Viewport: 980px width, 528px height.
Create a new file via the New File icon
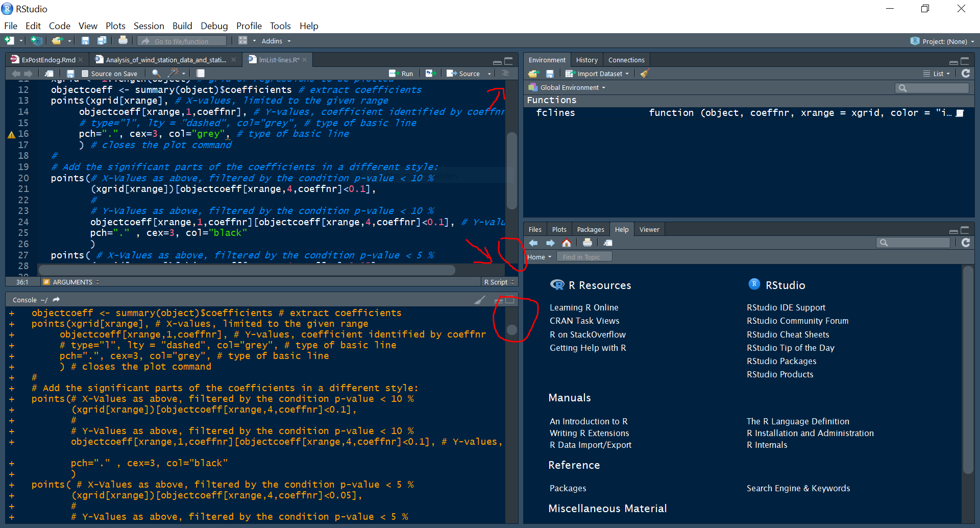click(9, 41)
